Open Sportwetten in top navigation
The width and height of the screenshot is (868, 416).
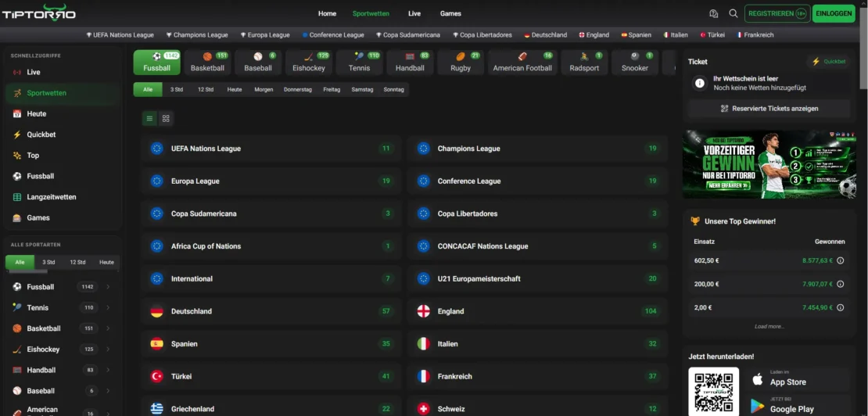click(x=371, y=13)
